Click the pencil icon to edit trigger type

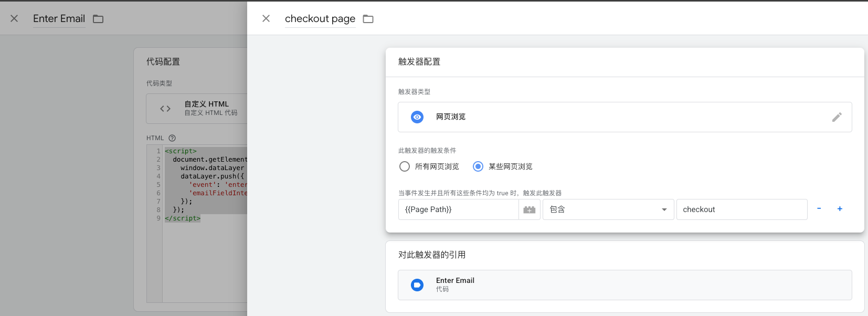coord(837,117)
